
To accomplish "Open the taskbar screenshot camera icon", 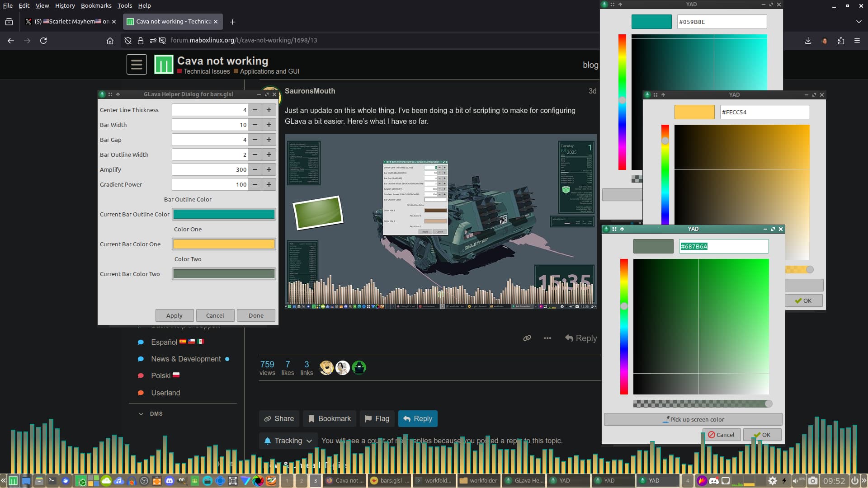I will pos(813,481).
